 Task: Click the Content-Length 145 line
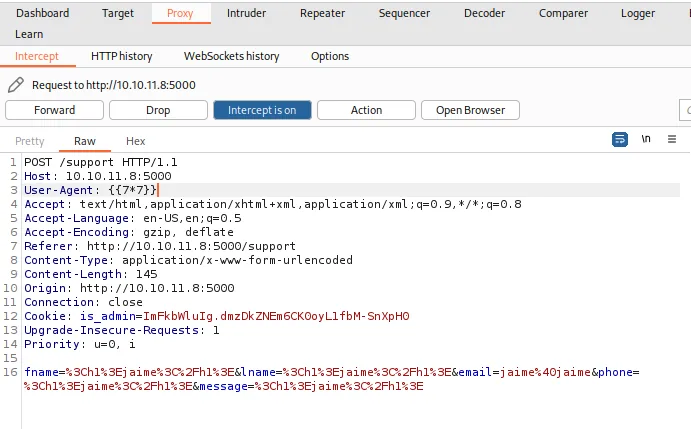click(91, 274)
